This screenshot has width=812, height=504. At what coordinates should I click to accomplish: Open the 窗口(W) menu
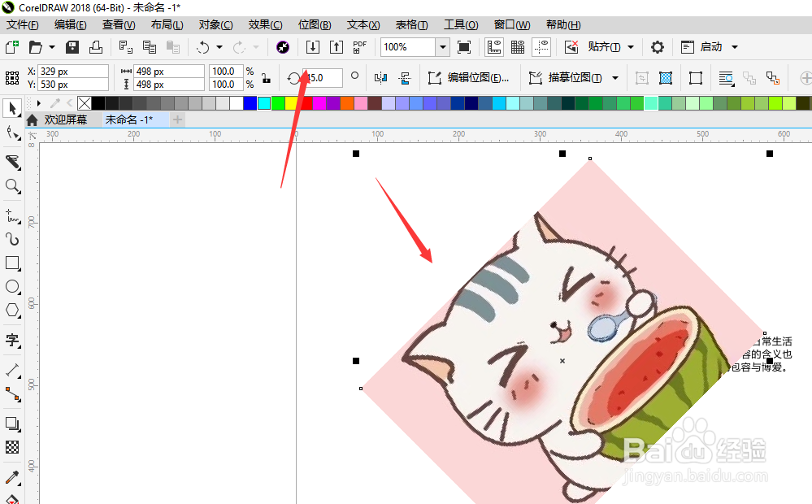click(x=511, y=25)
